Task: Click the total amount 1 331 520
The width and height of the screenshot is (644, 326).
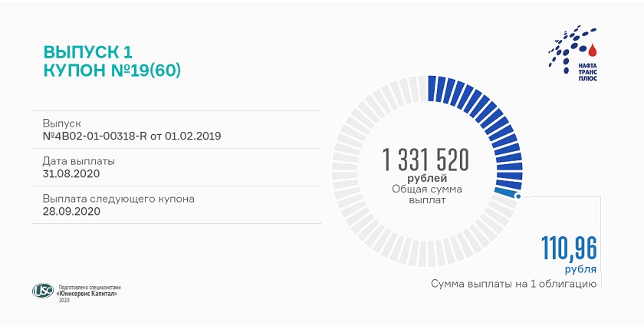Action: [426, 160]
